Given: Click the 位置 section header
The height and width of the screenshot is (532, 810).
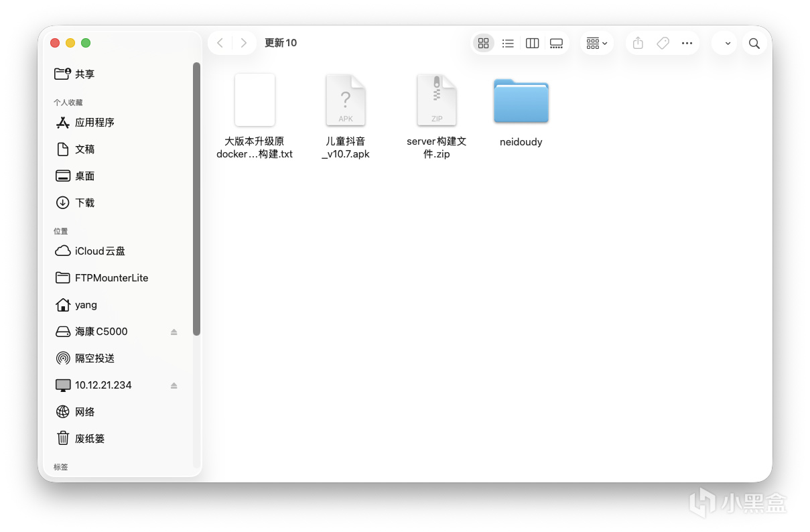Looking at the screenshot, I should 61,231.
